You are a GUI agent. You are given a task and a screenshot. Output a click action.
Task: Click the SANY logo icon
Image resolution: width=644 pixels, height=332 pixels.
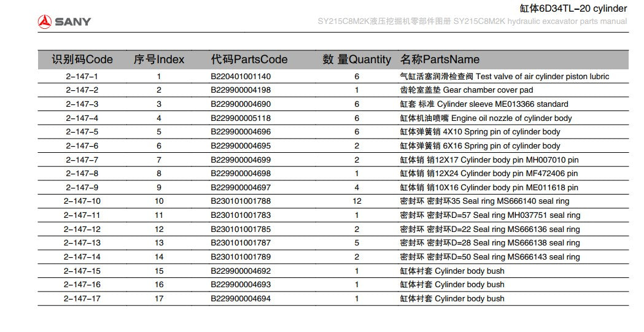[45, 21]
